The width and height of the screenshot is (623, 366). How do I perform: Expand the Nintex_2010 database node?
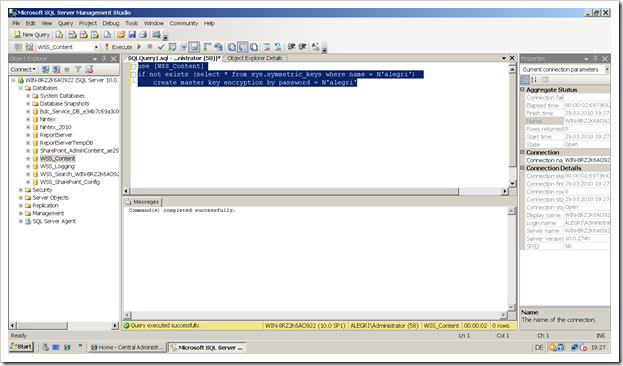[x=28, y=127]
